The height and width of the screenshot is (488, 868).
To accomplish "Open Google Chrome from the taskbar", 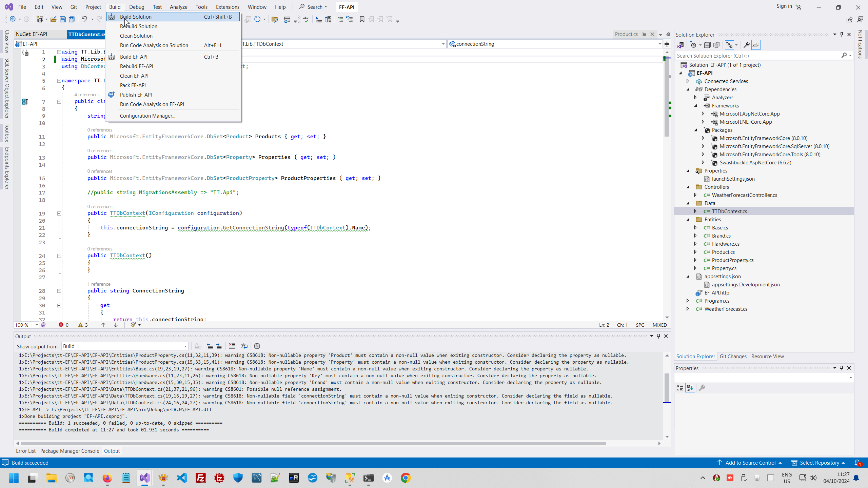I will tap(406, 478).
